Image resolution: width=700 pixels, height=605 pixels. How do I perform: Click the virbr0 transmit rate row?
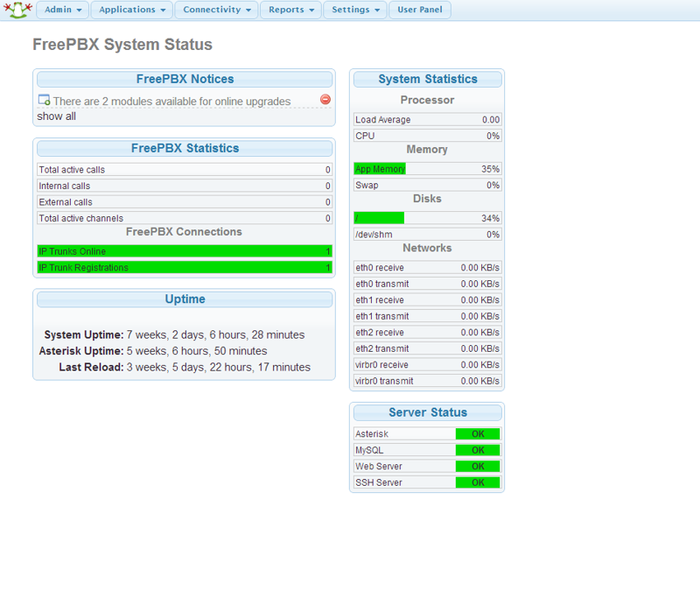click(x=427, y=381)
